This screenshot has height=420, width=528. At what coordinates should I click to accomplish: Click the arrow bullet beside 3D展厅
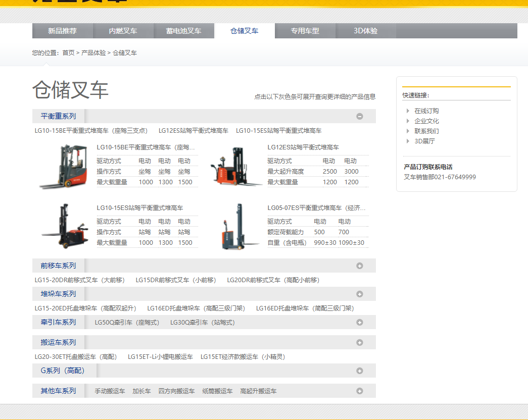point(408,141)
